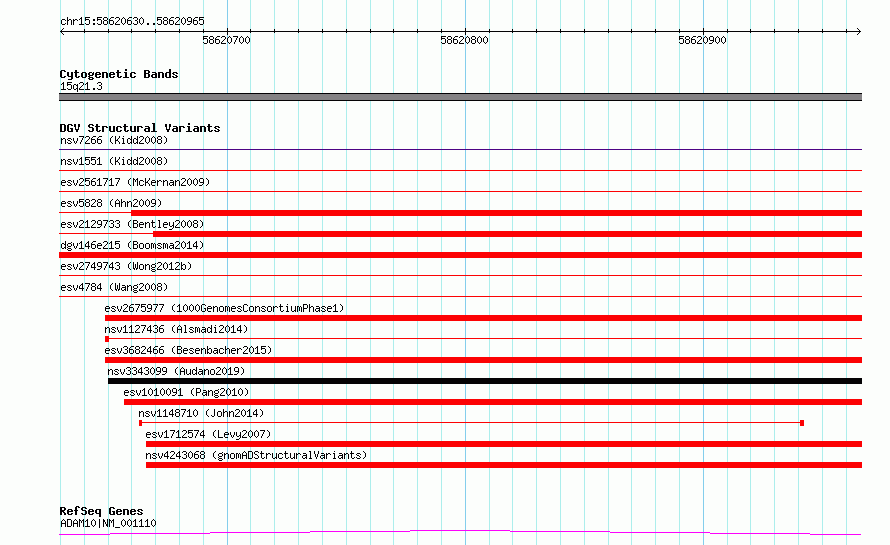Click the thick red bar of esv5828
The height and width of the screenshot is (545, 890).
[497, 213]
